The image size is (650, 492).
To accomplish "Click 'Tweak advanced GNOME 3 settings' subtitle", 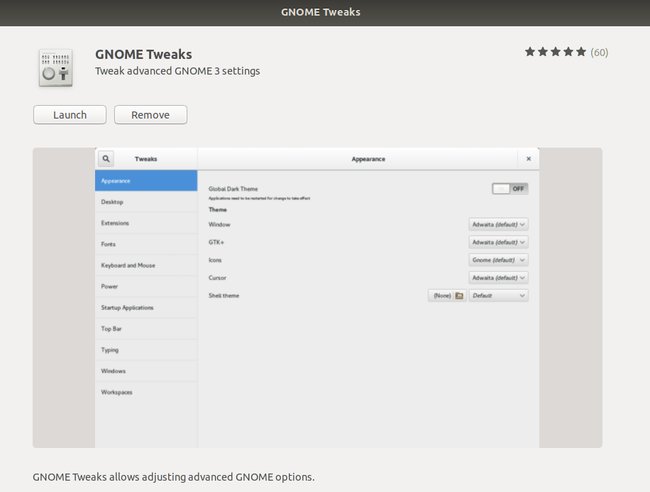I will click(177, 71).
